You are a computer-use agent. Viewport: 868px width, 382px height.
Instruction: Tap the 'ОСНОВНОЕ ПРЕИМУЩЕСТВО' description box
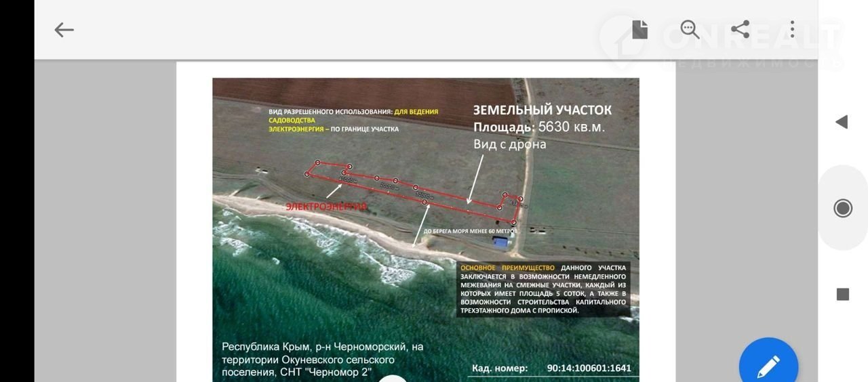coord(543,289)
